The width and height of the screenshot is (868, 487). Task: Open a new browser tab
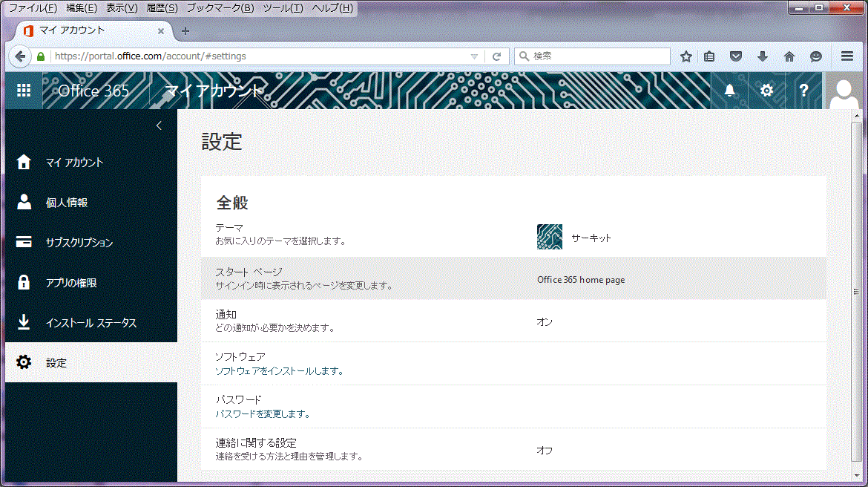point(185,31)
